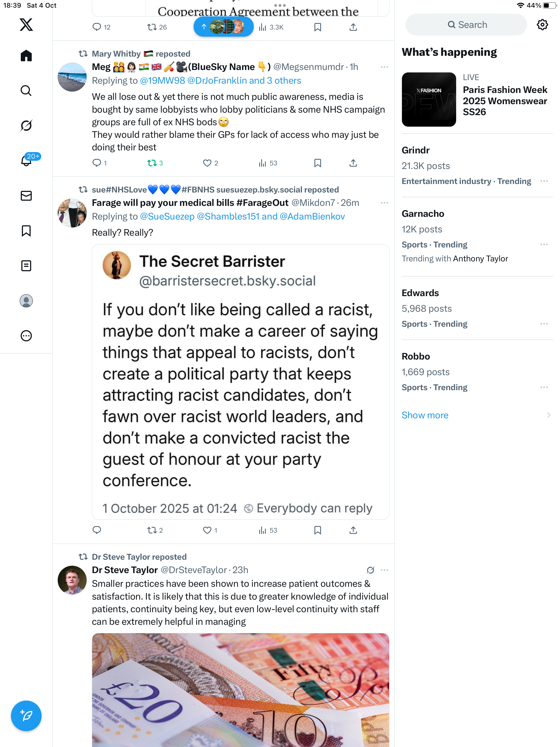
Task: Open Bookmarks in the left sidebar
Action: coord(26,231)
